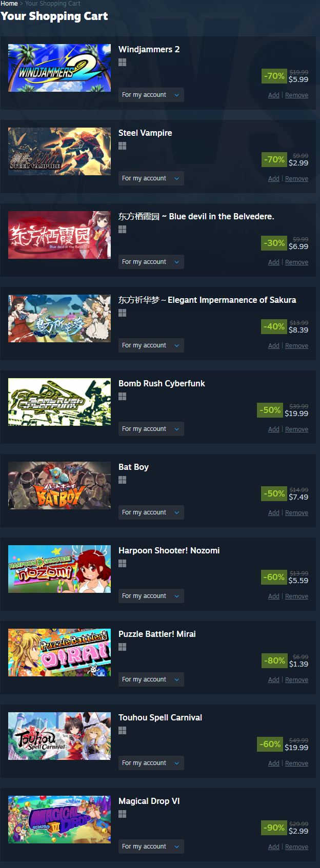Click Windows icon under Puzzle Battler! Mirai
320x868 pixels.
click(x=122, y=647)
